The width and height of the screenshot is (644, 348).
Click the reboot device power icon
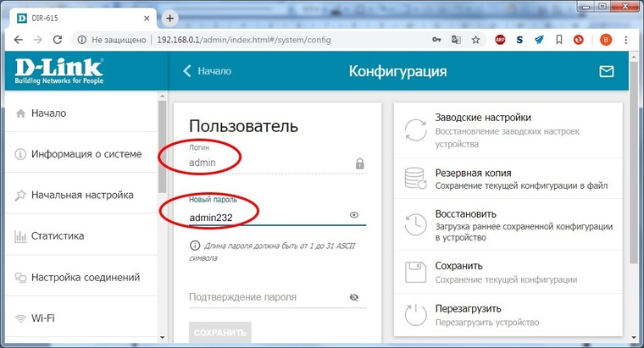[x=415, y=315]
